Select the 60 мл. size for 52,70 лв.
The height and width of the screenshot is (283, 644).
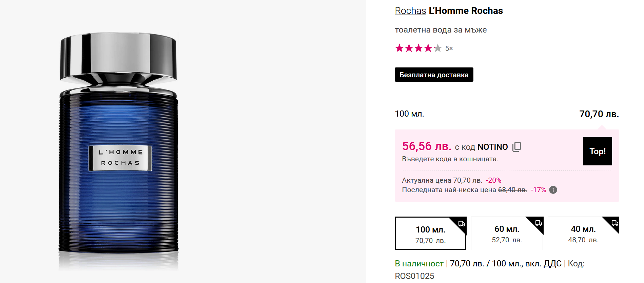click(507, 234)
